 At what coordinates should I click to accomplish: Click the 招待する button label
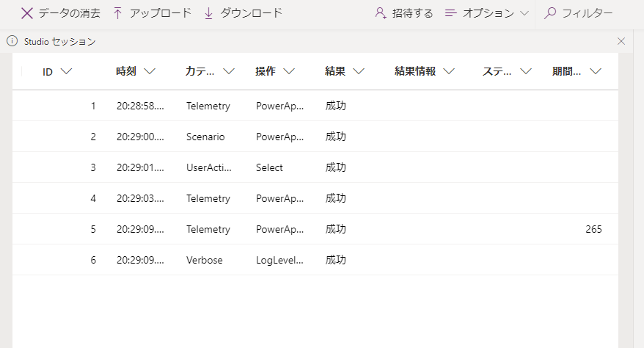click(412, 13)
